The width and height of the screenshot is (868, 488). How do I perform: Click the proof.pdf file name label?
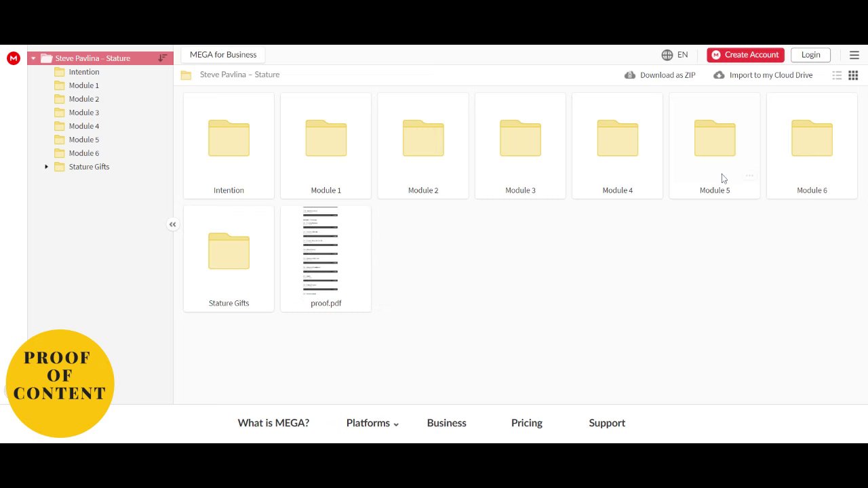(x=325, y=303)
